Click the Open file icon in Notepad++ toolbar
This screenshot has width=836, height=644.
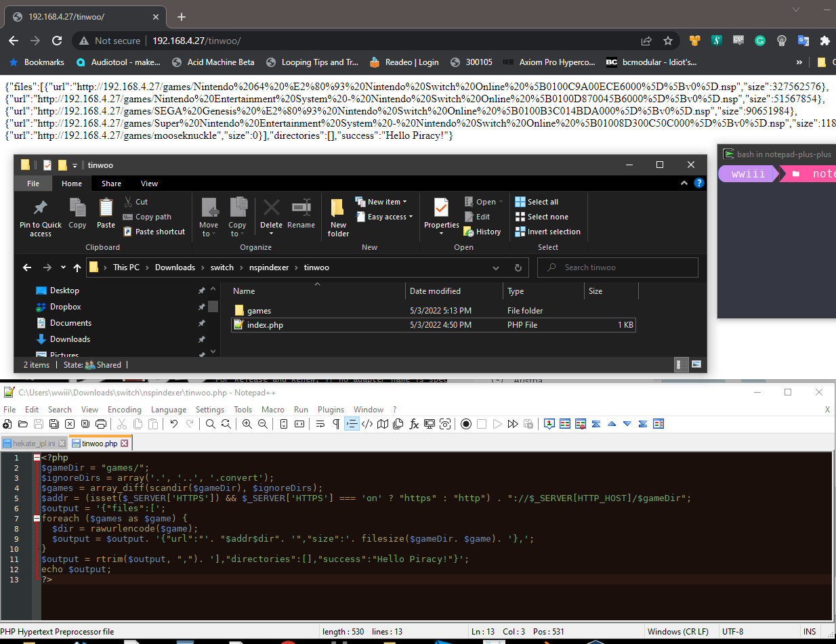click(23, 424)
